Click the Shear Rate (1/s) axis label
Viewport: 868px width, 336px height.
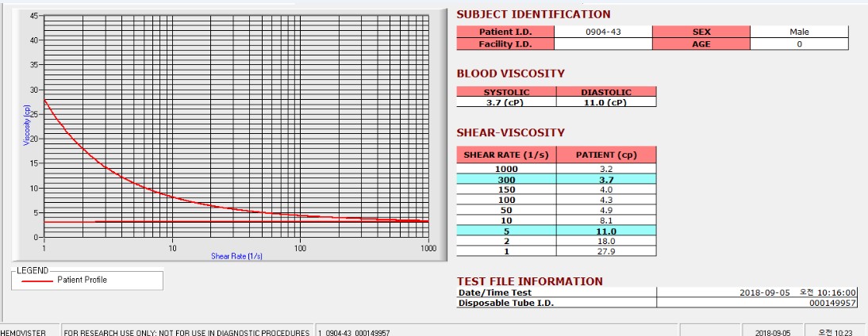click(236, 257)
